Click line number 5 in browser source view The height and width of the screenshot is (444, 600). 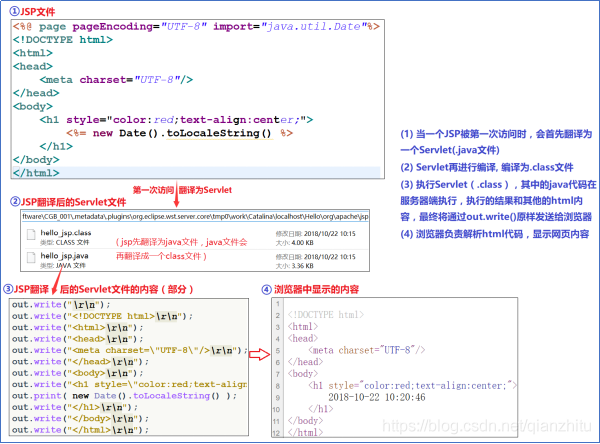pyautogui.click(x=278, y=351)
